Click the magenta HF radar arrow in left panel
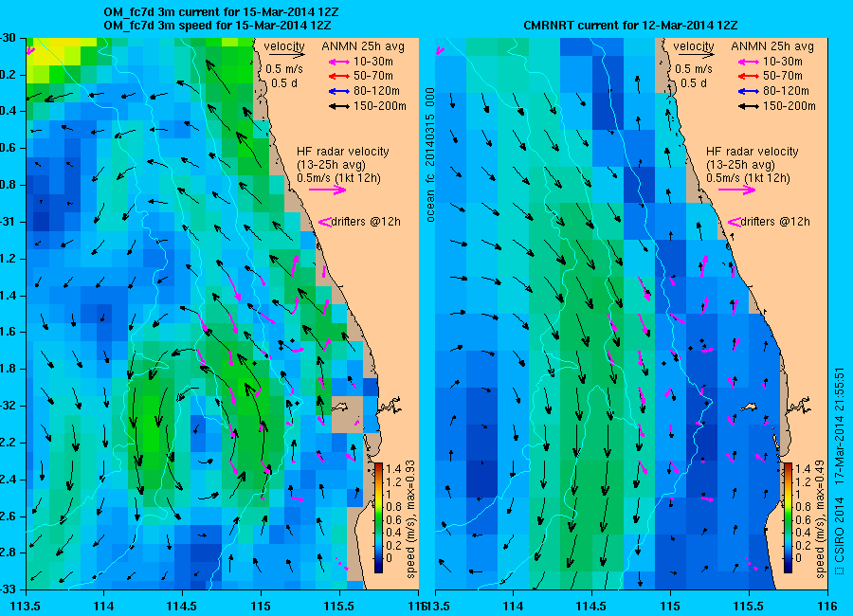This screenshot has height=616, width=853. pos(328,190)
